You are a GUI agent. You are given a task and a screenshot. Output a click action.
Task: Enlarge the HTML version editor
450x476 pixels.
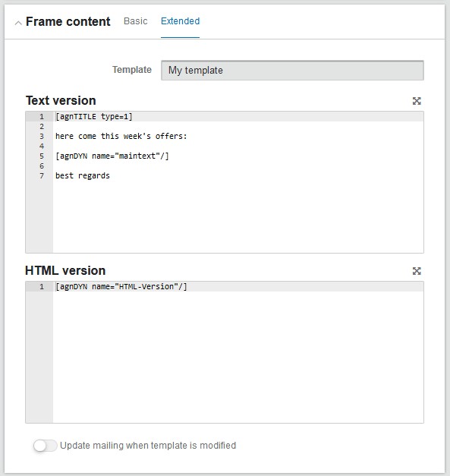click(417, 271)
